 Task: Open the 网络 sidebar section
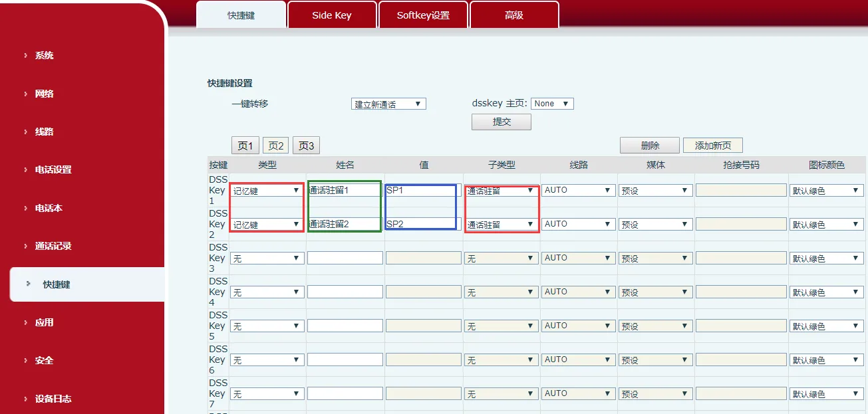(x=44, y=94)
